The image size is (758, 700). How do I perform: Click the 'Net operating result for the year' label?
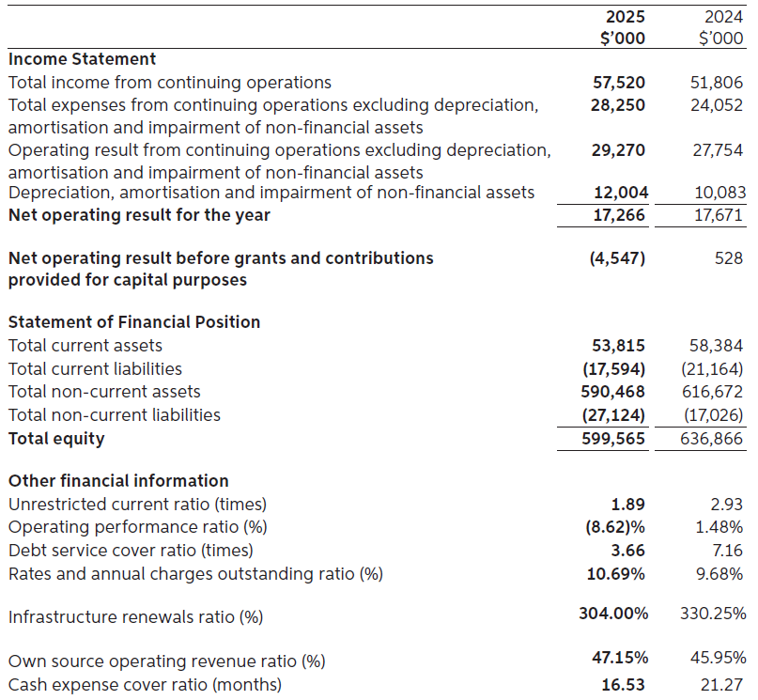point(139,215)
